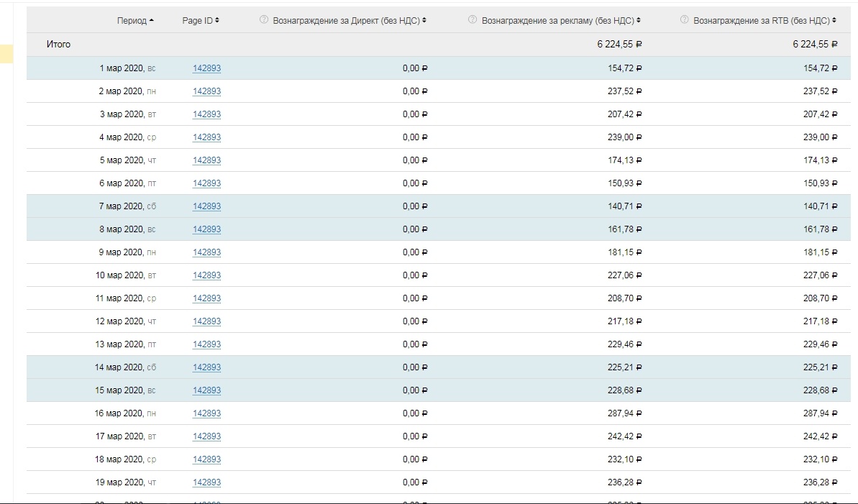Screen dimensions: 858x504
Task: Click 227,06 ₽ in за рекламу column
Action: (x=624, y=275)
